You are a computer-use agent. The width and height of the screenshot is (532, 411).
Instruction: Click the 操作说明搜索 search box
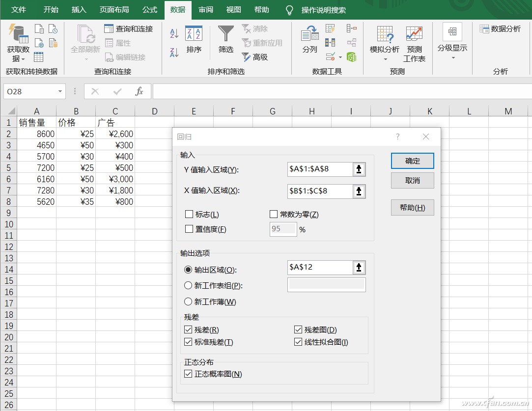pos(323,10)
